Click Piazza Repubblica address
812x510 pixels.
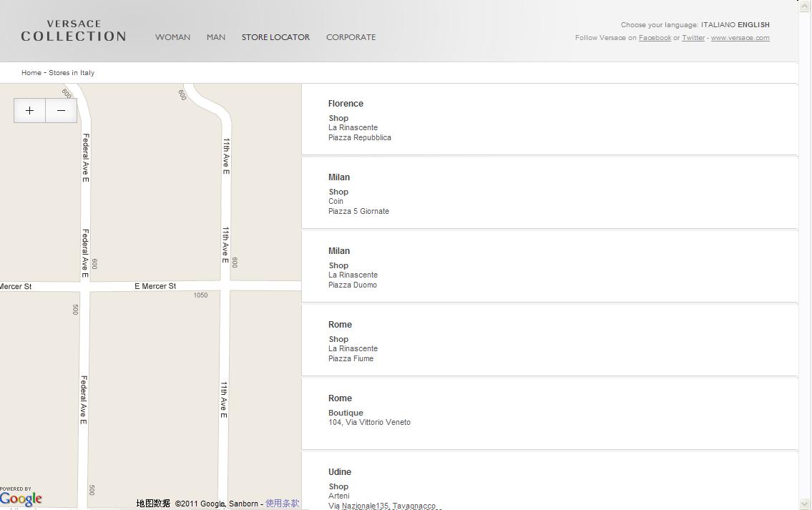tap(359, 138)
